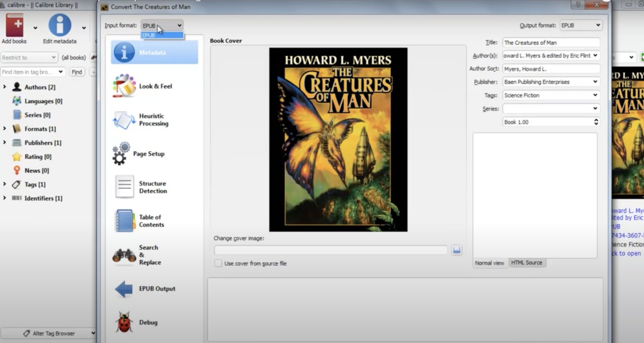Open the Restrict to dropdown

29,57
